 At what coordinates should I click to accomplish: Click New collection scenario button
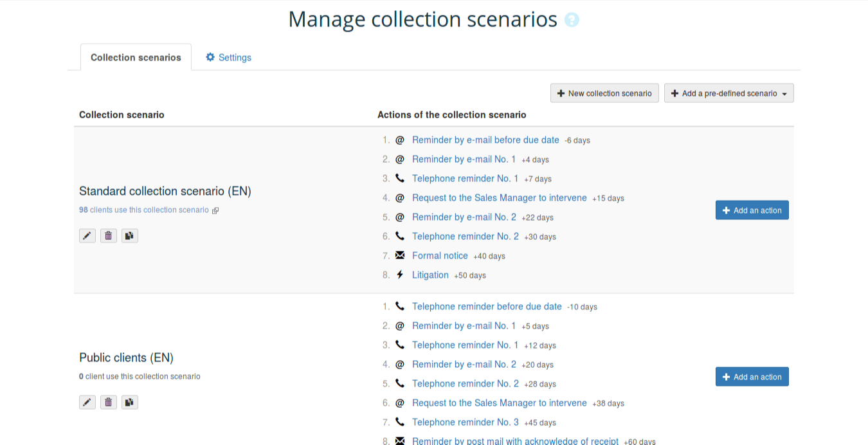(604, 93)
